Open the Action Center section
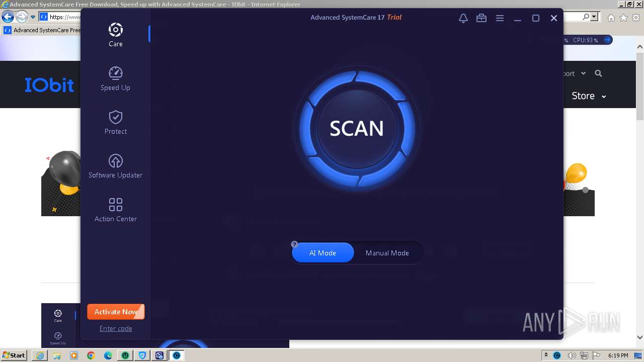This screenshot has width=644, height=362. pyautogui.click(x=115, y=210)
